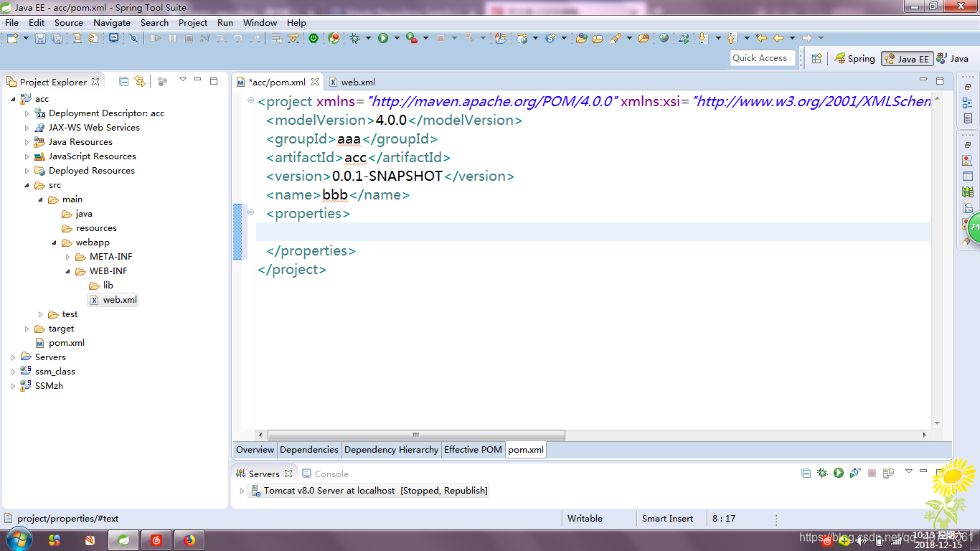Open the Debug dropdown arrow

pos(368,38)
